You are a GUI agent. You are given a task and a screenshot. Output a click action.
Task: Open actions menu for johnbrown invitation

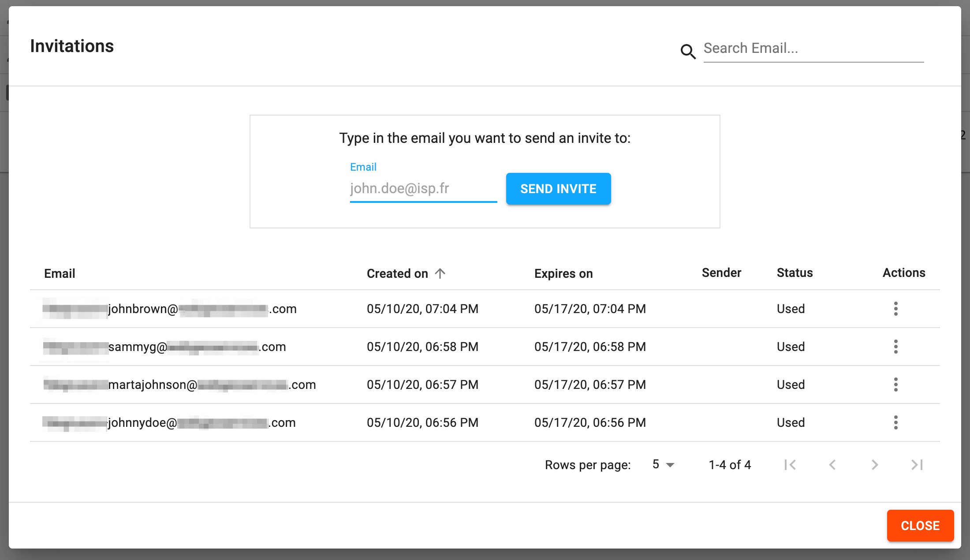[895, 309]
